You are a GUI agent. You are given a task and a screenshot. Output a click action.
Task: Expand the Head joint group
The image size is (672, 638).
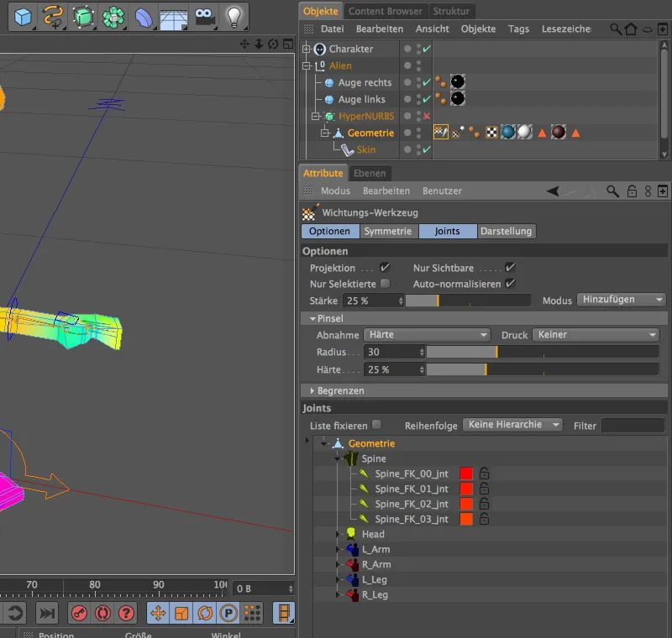338,534
